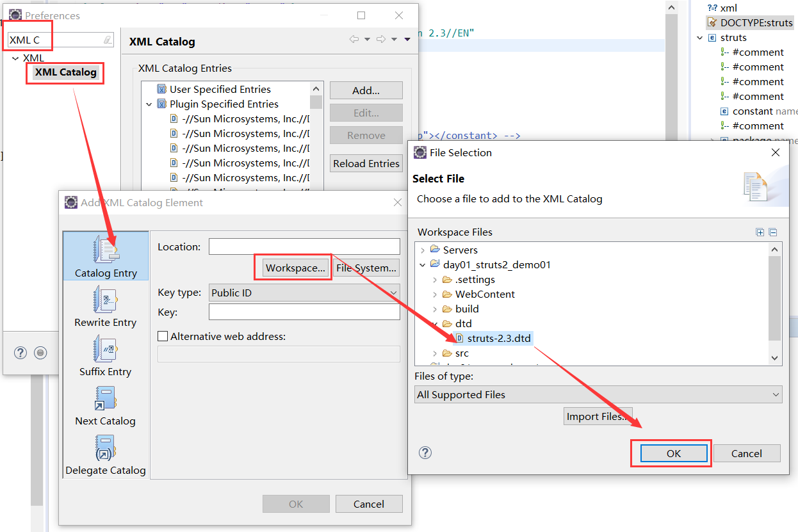Click the struts-2.3.dtd file icon
Image resolution: width=798 pixels, height=532 pixels.
click(459, 338)
